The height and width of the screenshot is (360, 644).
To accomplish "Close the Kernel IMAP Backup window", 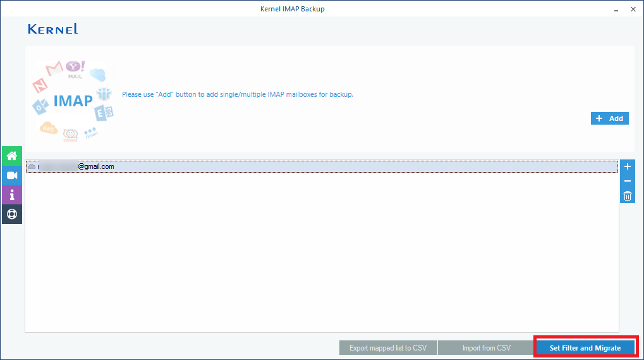I will pyautogui.click(x=633, y=9).
